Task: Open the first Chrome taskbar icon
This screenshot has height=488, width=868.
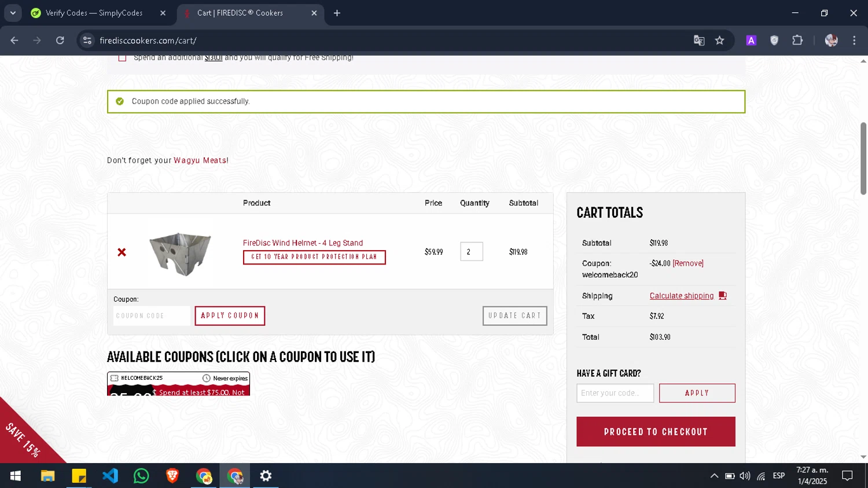Action: 204,476
